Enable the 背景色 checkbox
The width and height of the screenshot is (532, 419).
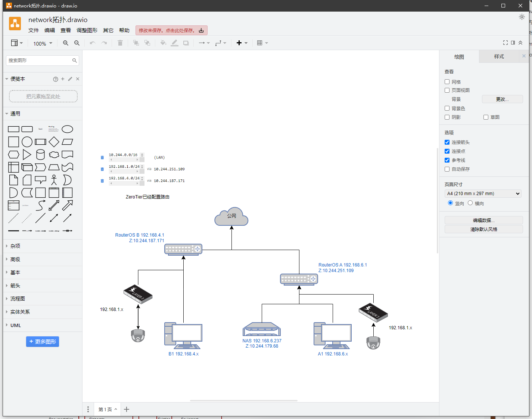447,108
